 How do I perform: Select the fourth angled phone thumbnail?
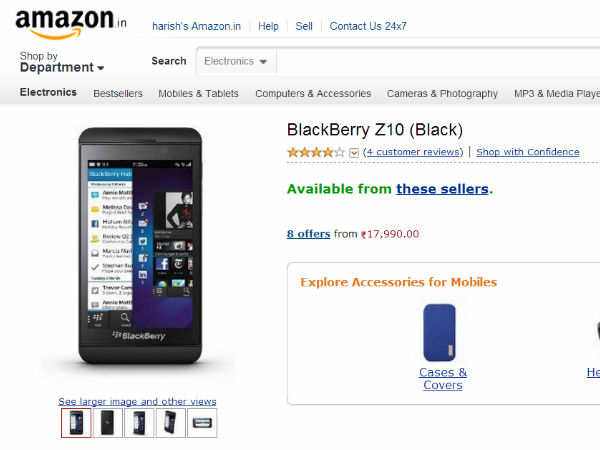pyautogui.click(x=170, y=423)
